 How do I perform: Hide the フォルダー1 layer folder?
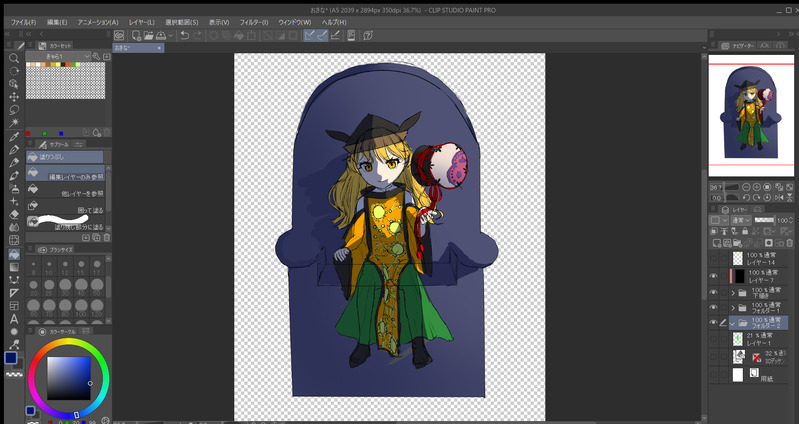coord(713,308)
